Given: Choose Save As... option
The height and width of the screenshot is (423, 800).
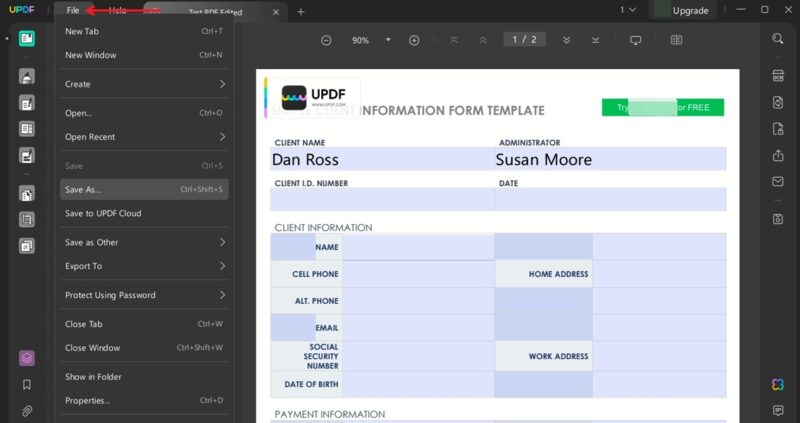Looking at the screenshot, I should coord(144,189).
